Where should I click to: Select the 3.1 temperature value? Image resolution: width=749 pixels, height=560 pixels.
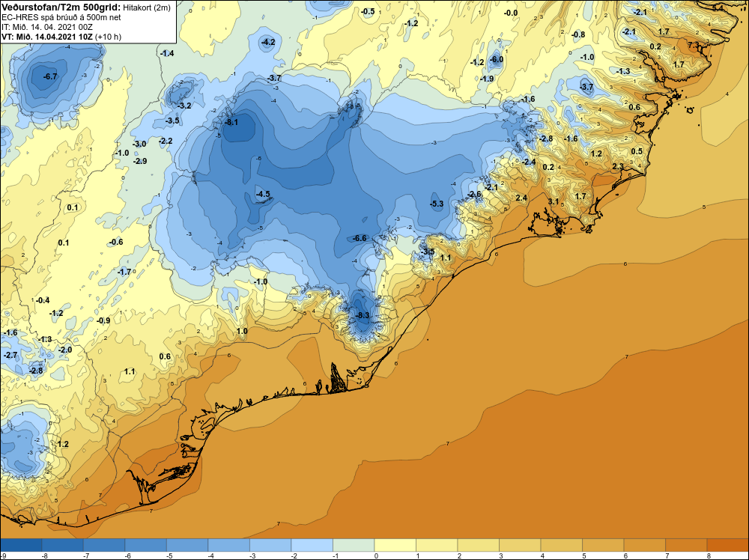[x=554, y=201]
